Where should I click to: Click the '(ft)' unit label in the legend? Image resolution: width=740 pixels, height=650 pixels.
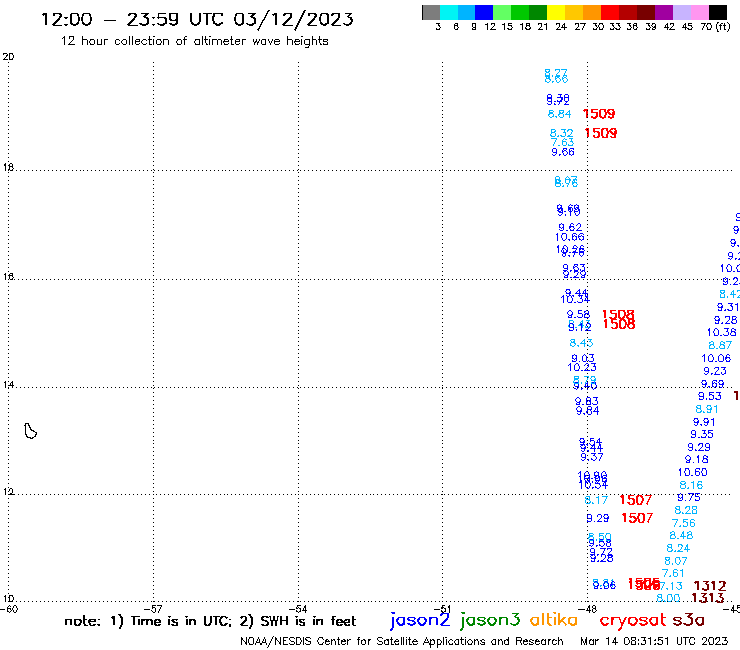[x=723, y=26]
